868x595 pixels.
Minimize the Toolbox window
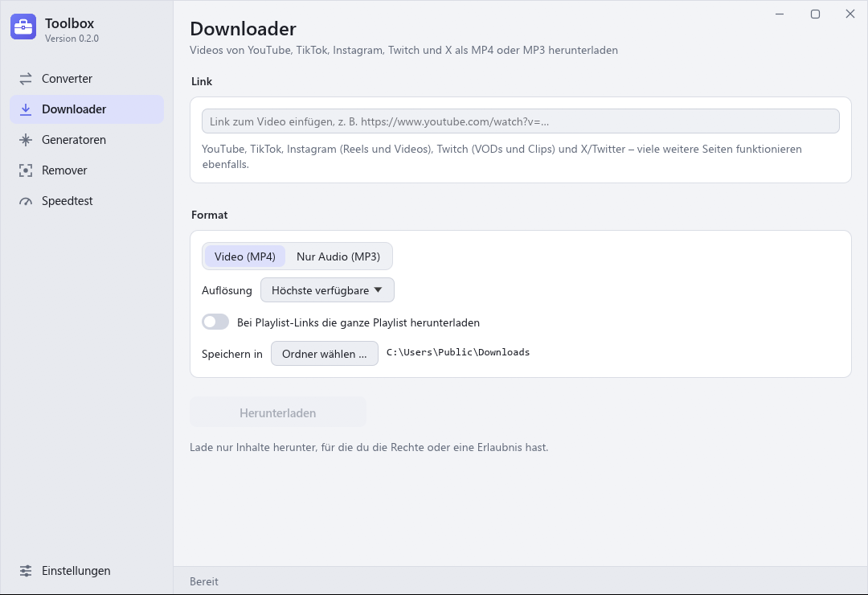click(780, 14)
